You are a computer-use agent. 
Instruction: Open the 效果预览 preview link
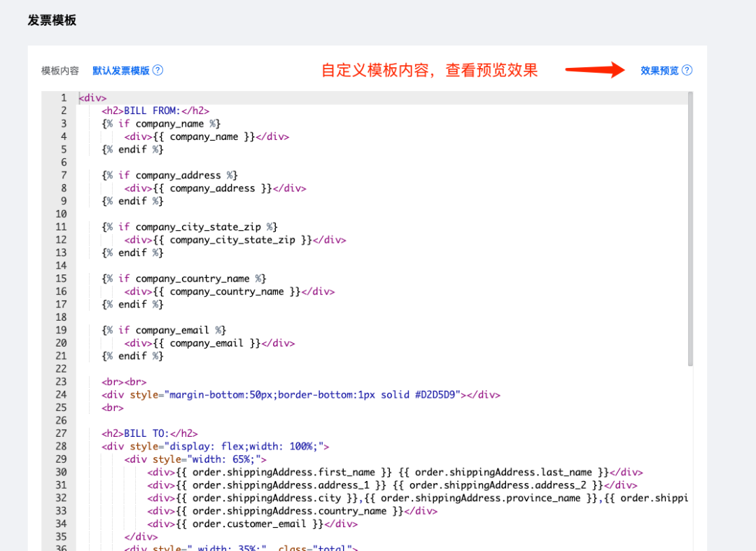(x=659, y=71)
